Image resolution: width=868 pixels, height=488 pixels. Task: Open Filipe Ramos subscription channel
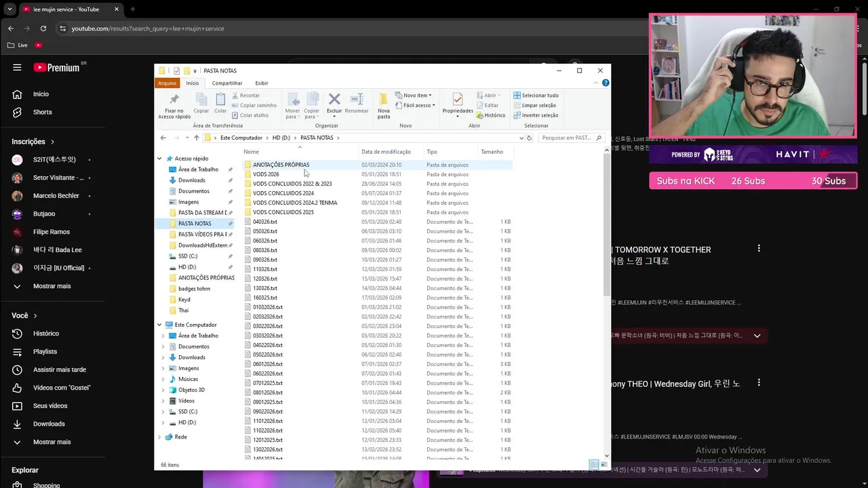point(52,232)
